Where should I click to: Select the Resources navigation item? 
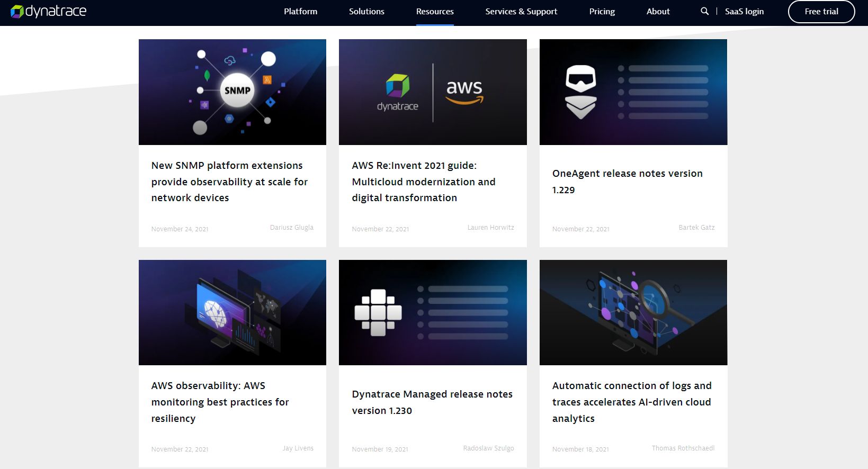(x=435, y=11)
